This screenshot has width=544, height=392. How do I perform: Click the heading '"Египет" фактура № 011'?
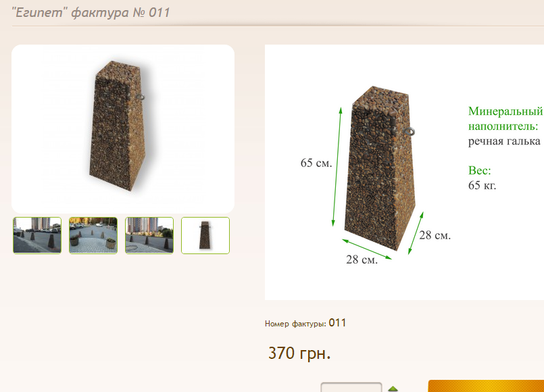click(x=91, y=12)
